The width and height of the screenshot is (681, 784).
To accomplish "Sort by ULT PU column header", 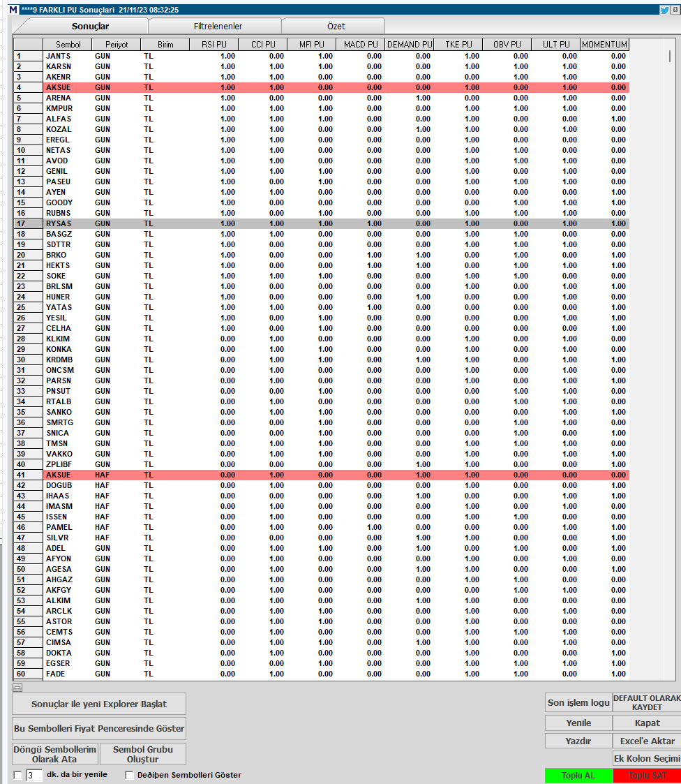I will (x=556, y=45).
